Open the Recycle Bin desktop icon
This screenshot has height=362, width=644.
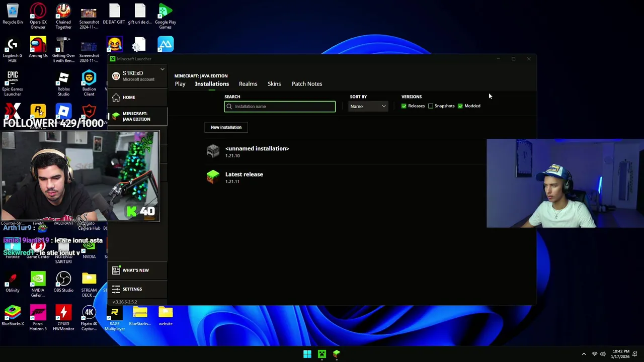13,14
